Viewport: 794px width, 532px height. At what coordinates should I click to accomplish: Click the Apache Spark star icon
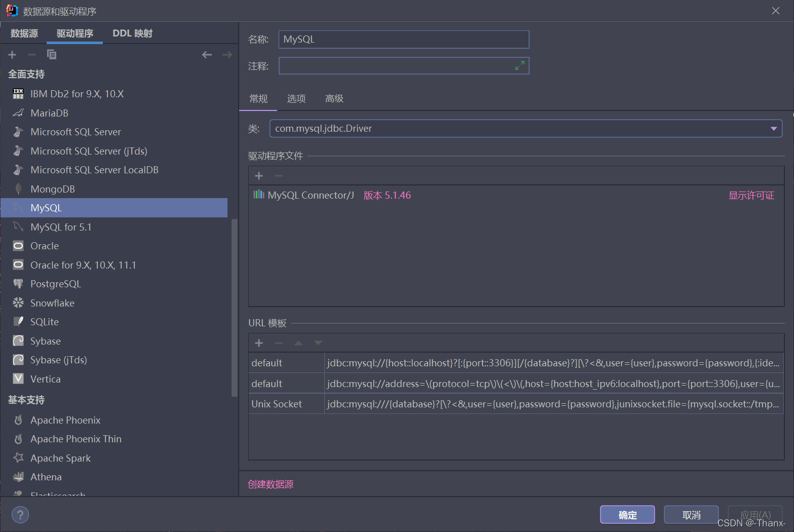coord(18,458)
